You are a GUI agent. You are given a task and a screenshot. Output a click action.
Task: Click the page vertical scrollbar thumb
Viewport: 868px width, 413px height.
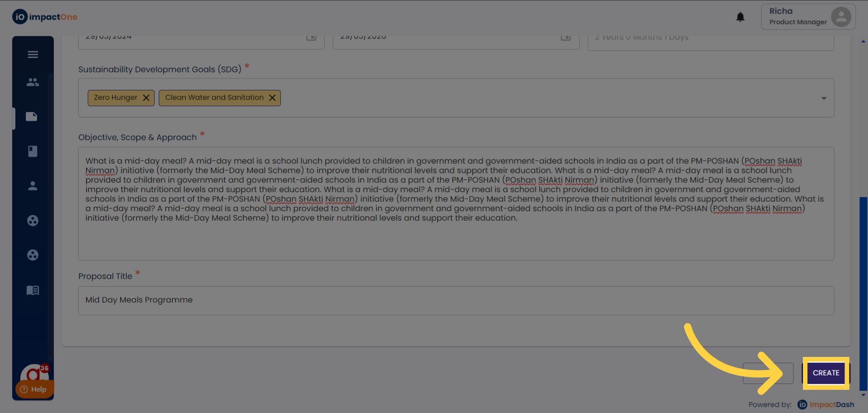point(863,294)
